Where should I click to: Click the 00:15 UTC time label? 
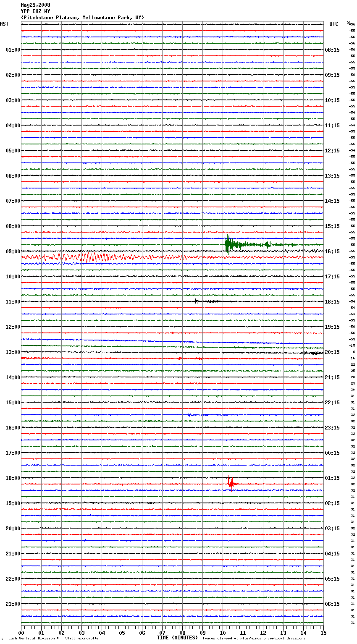(x=332, y=453)
